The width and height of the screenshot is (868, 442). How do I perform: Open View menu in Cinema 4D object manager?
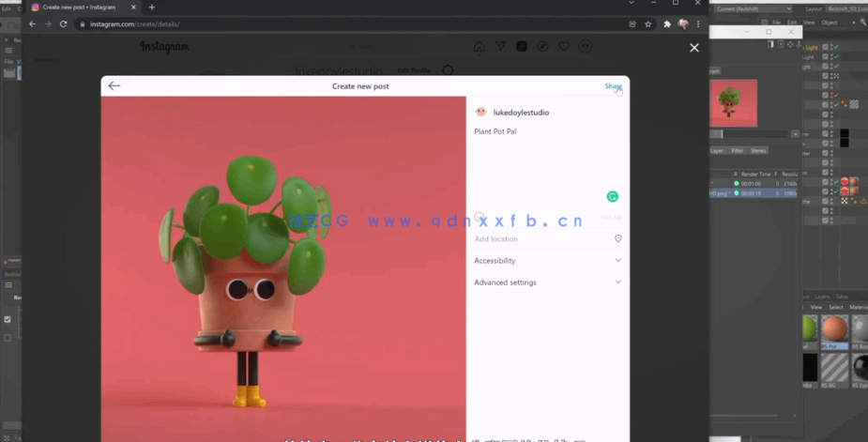click(809, 23)
